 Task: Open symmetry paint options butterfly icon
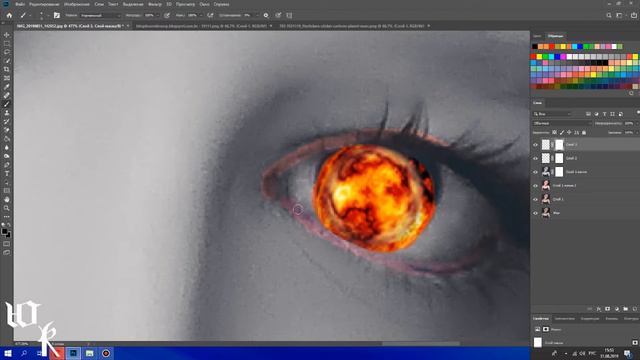pos(289,16)
